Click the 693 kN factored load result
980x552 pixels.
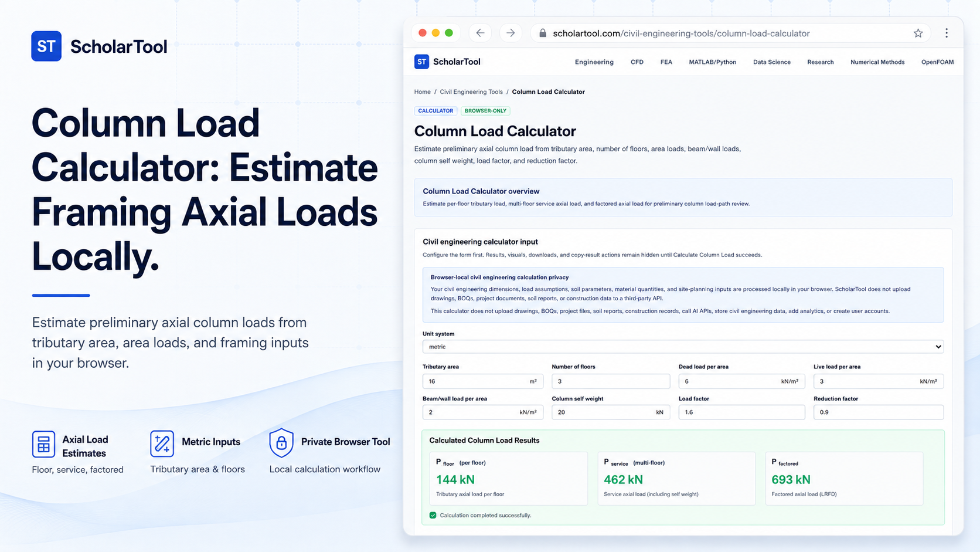pyautogui.click(x=791, y=480)
